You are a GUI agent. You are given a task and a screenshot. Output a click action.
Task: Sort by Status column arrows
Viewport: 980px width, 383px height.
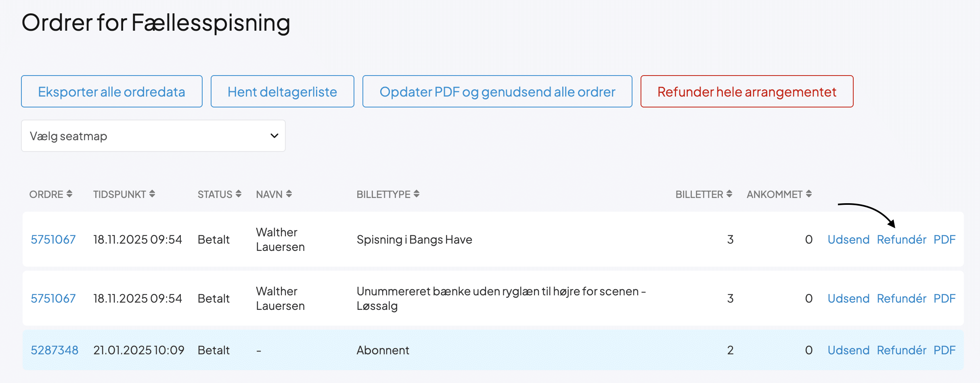click(x=239, y=194)
